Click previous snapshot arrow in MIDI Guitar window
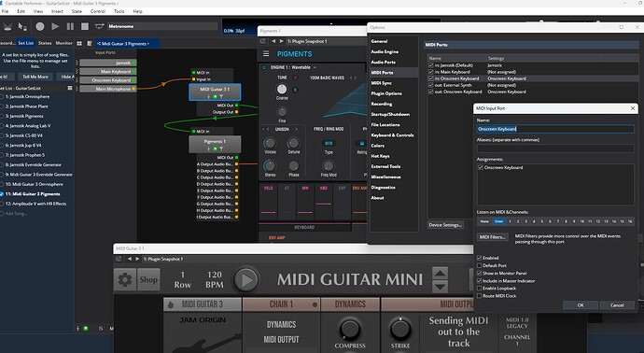The image size is (644, 353). (130, 259)
